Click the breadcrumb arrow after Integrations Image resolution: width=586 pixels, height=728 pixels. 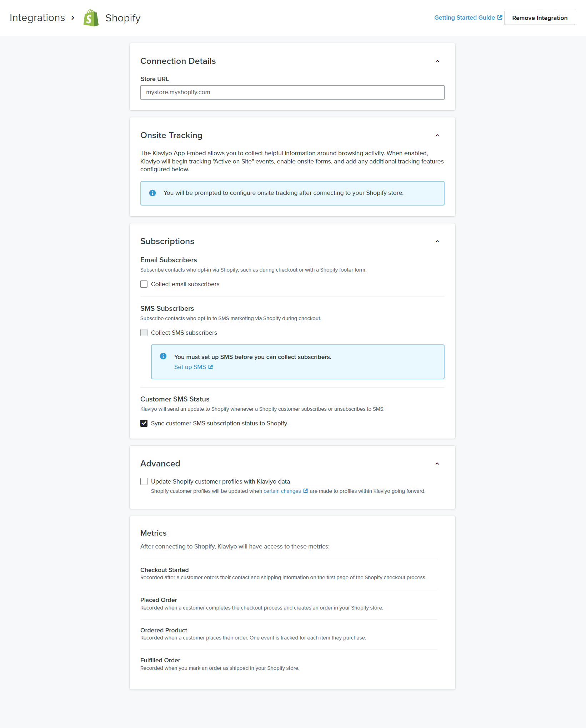pos(73,18)
